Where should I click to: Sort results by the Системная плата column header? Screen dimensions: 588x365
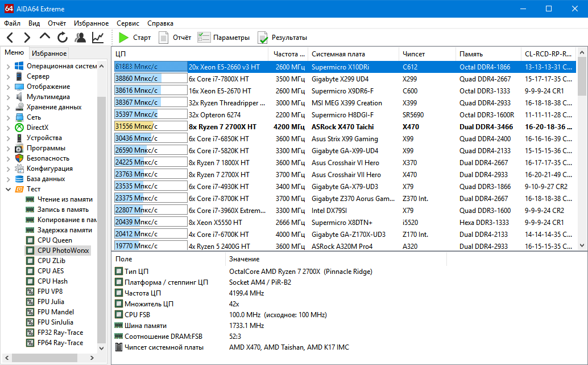(353, 54)
